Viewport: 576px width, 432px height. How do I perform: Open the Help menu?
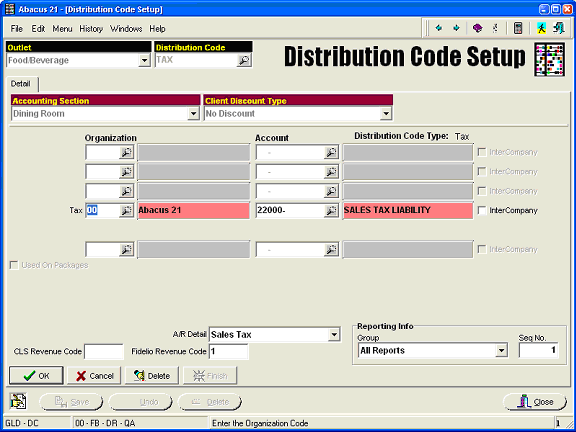(x=157, y=29)
